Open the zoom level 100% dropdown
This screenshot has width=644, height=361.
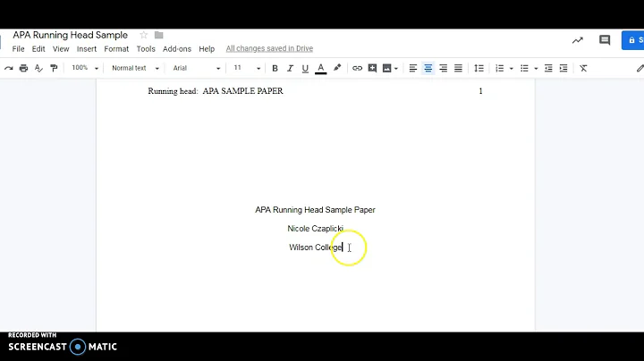[x=85, y=68]
